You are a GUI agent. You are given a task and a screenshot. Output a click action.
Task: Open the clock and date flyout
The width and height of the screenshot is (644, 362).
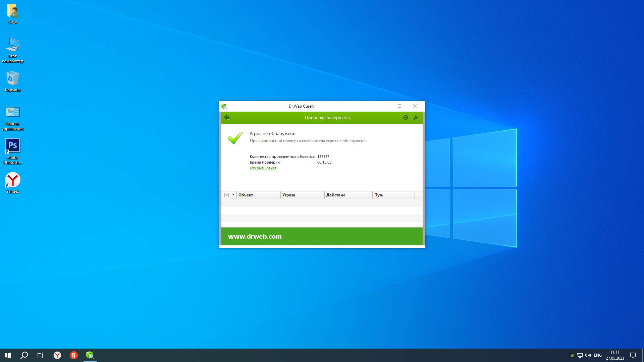pos(615,355)
